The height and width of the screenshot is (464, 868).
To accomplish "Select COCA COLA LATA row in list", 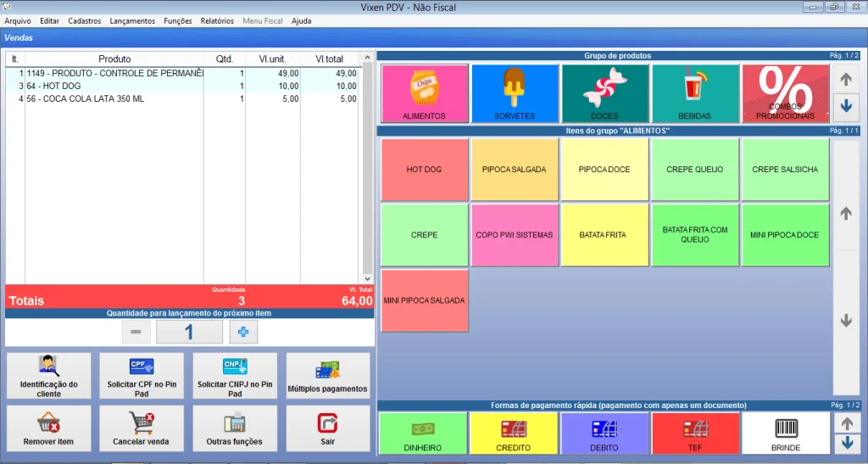I will click(x=114, y=98).
